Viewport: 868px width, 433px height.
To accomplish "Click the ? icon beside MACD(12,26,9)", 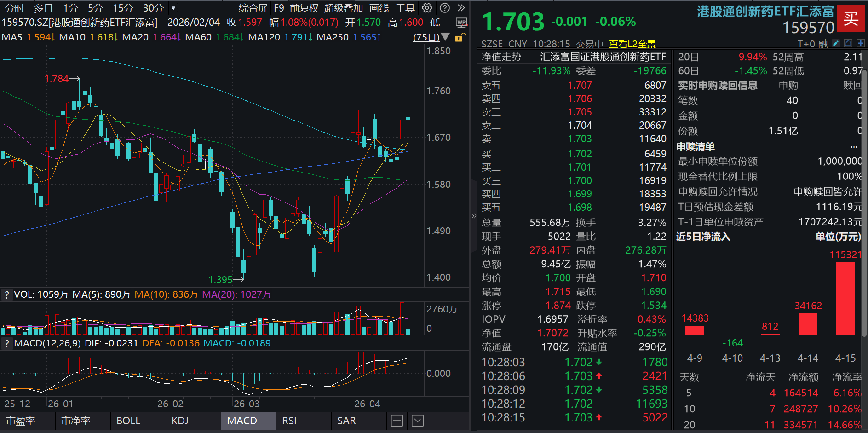I will (x=6, y=343).
